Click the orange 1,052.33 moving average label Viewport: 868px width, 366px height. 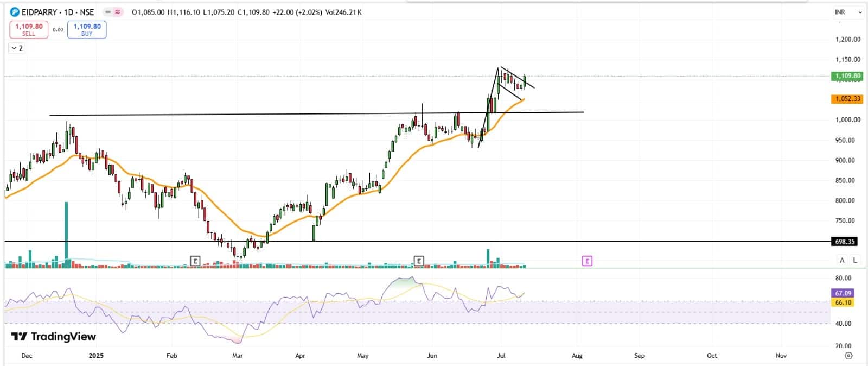point(847,99)
